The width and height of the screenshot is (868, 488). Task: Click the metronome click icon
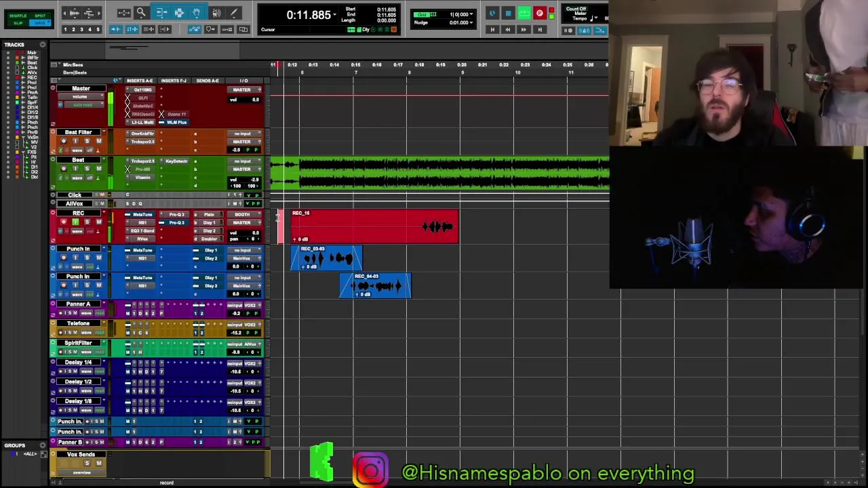[x=585, y=30]
